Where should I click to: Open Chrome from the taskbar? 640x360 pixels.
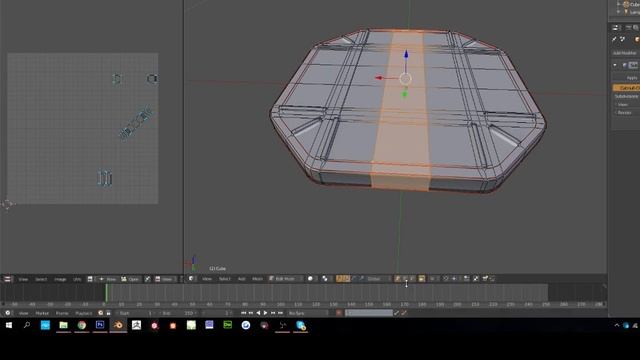[x=82, y=325]
